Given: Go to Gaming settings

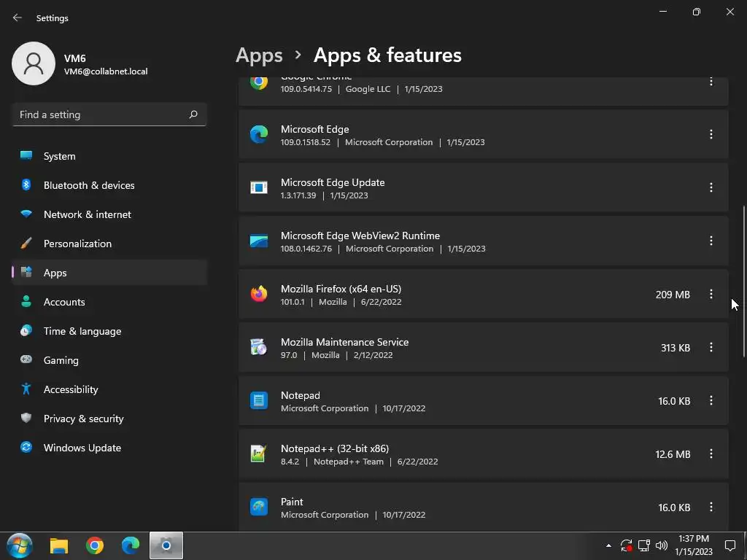Looking at the screenshot, I should pos(109,360).
